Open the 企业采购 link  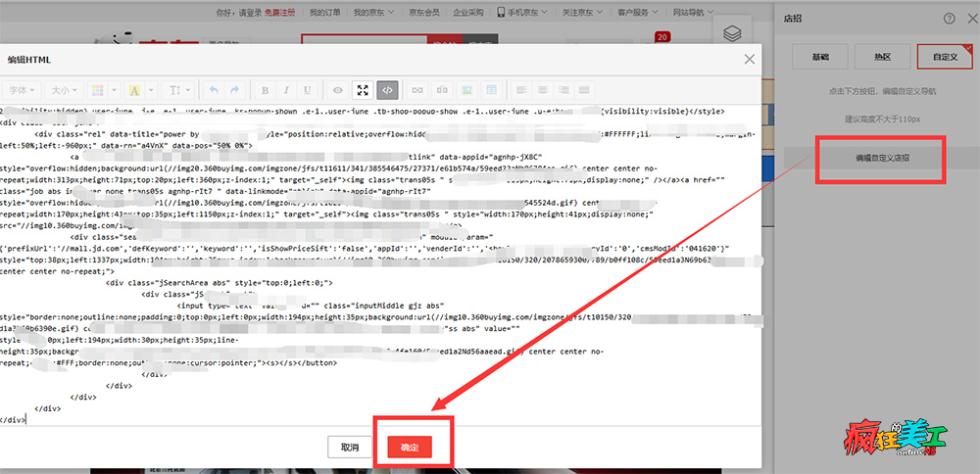tap(468, 13)
